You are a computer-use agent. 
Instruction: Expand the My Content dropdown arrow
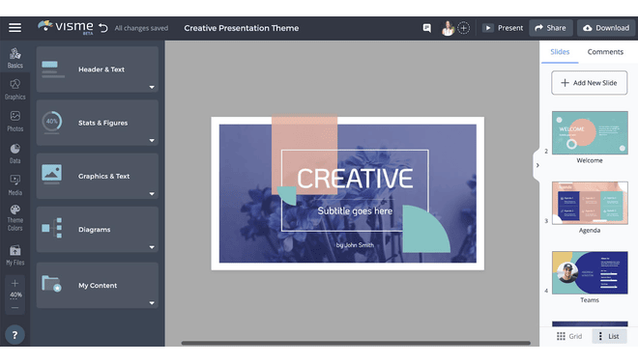[152, 302]
